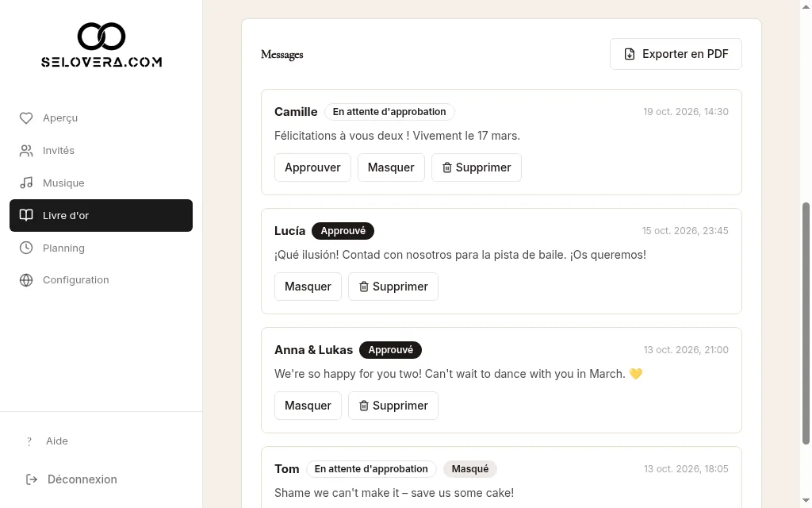The image size is (812, 508).
Task: Click the timestamp 13 oct. 2026, 21:00
Action: click(686, 350)
